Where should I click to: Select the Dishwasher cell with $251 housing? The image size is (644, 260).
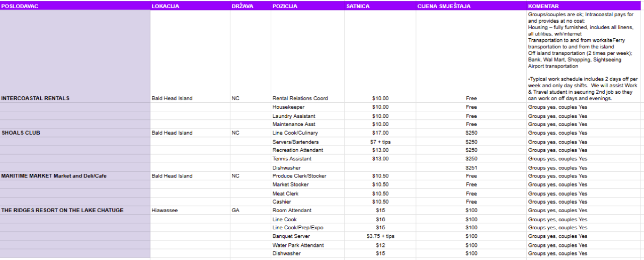(x=308, y=168)
